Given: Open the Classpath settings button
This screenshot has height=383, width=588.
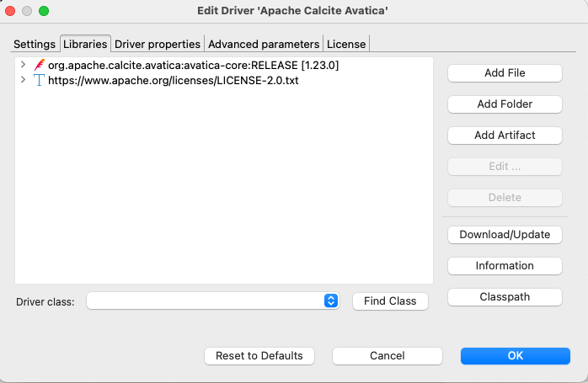Looking at the screenshot, I should (x=505, y=297).
